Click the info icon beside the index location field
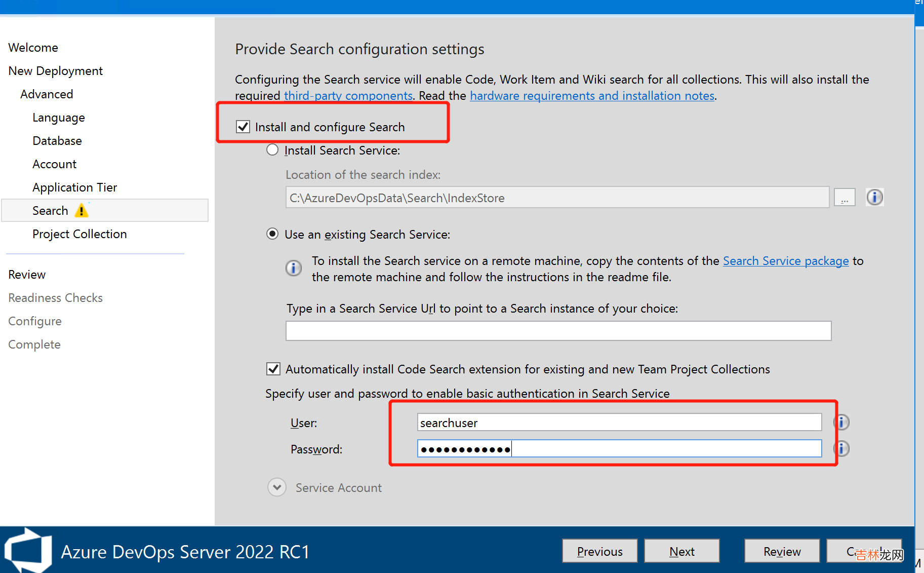Screen dimensions: 924x573 point(874,197)
